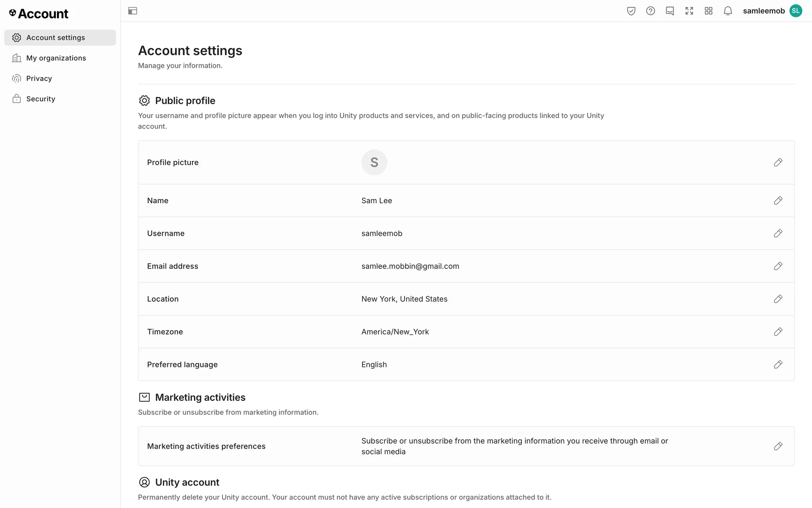
Task: Open My organizations in sidebar
Action: click(x=56, y=58)
